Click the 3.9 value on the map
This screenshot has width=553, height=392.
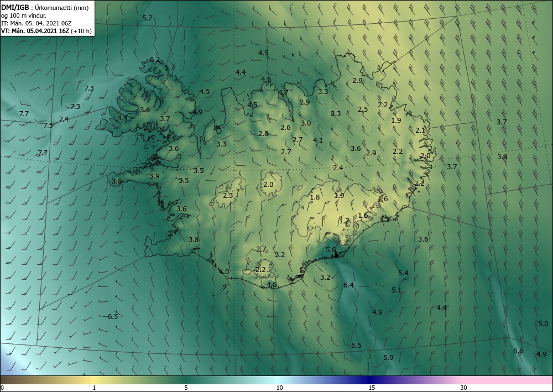pyautogui.click(x=154, y=176)
